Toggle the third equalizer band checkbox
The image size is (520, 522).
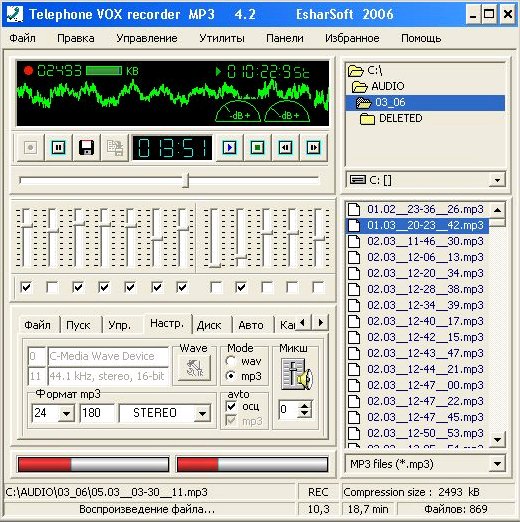click(x=78, y=287)
